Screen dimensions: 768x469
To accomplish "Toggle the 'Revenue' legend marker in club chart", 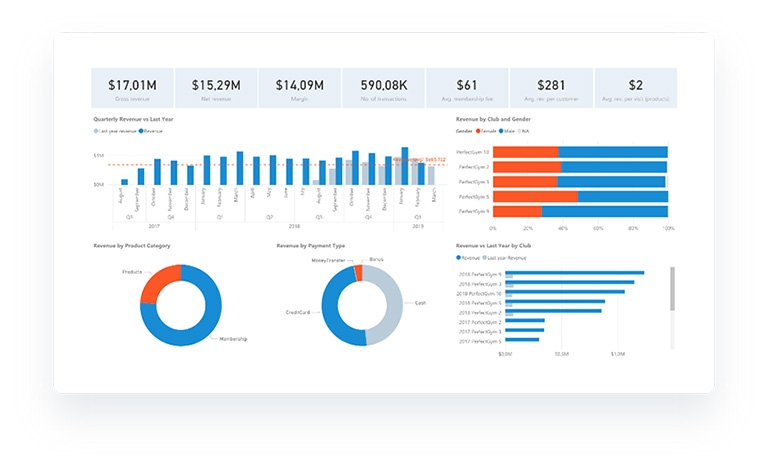I will [x=458, y=258].
